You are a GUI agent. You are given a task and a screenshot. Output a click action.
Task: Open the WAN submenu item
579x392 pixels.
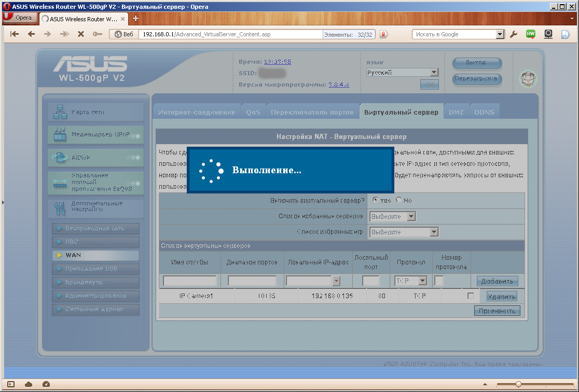click(x=96, y=255)
